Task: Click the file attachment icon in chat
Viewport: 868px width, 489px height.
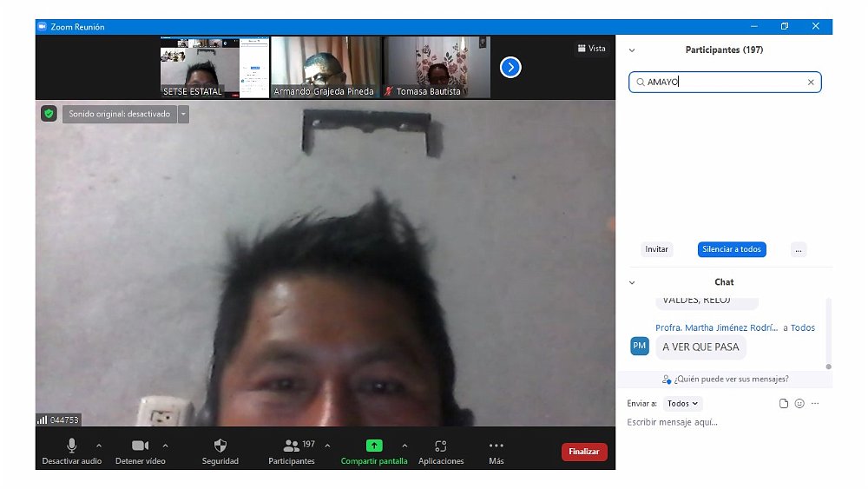Action: [x=783, y=404]
